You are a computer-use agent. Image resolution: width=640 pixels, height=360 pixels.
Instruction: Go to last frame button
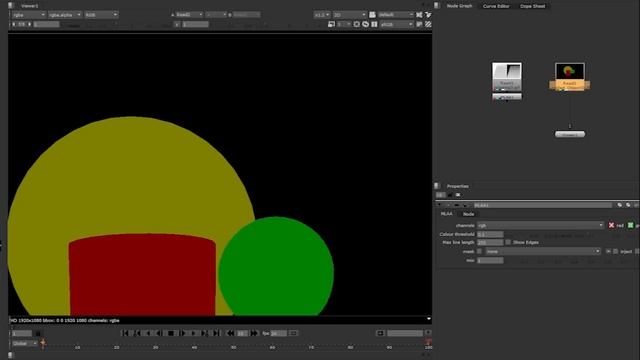point(217,333)
